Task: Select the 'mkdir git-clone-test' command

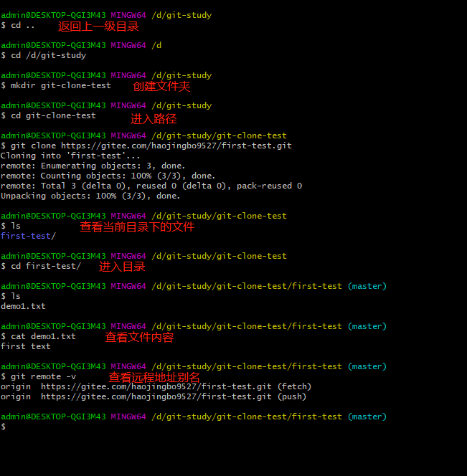Action: [x=56, y=85]
